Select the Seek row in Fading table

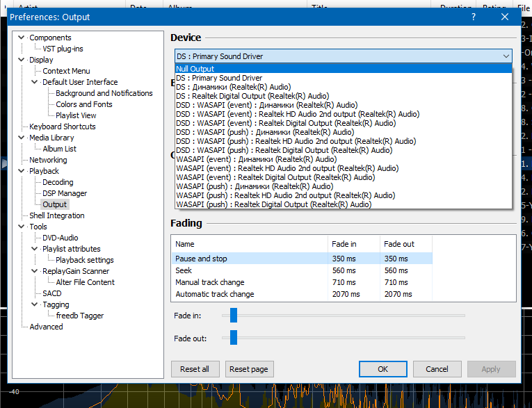pos(302,270)
